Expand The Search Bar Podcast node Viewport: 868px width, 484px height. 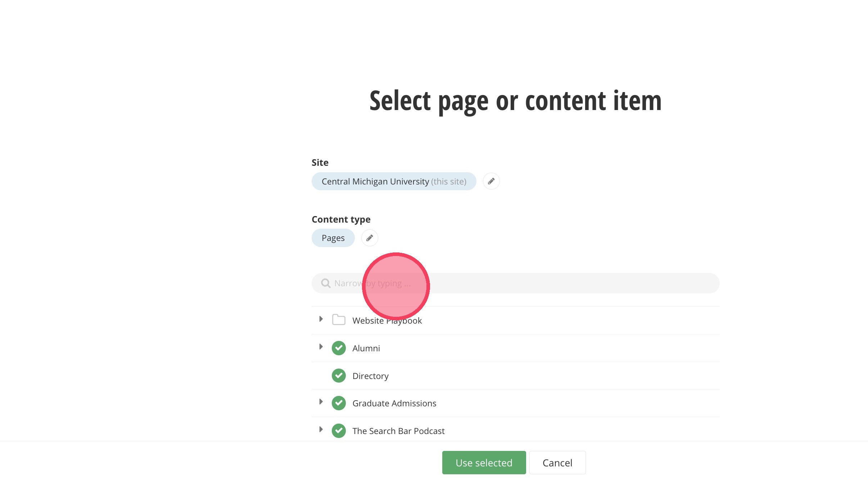[x=321, y=430]
